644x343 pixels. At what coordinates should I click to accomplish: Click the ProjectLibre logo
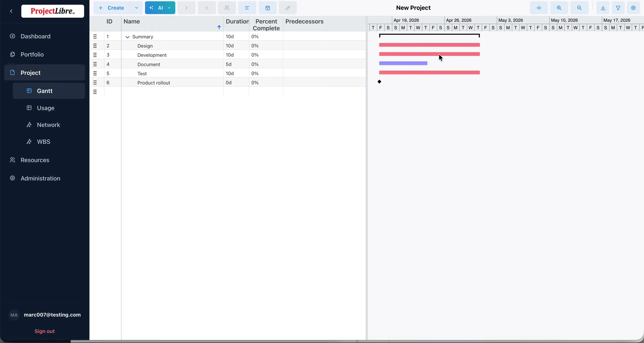[53, 11]
